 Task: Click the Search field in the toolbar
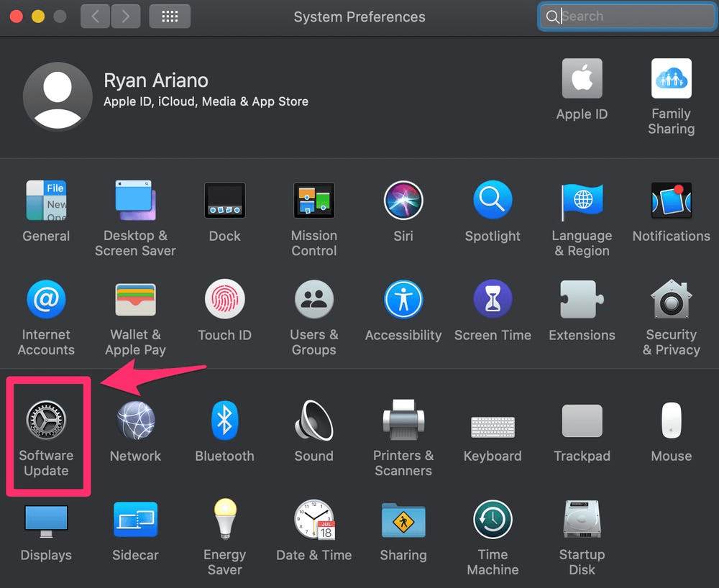click(627, 17)
